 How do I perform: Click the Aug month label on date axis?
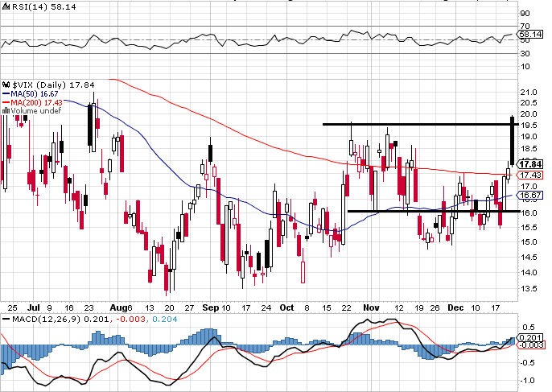(x=118, y=307)
